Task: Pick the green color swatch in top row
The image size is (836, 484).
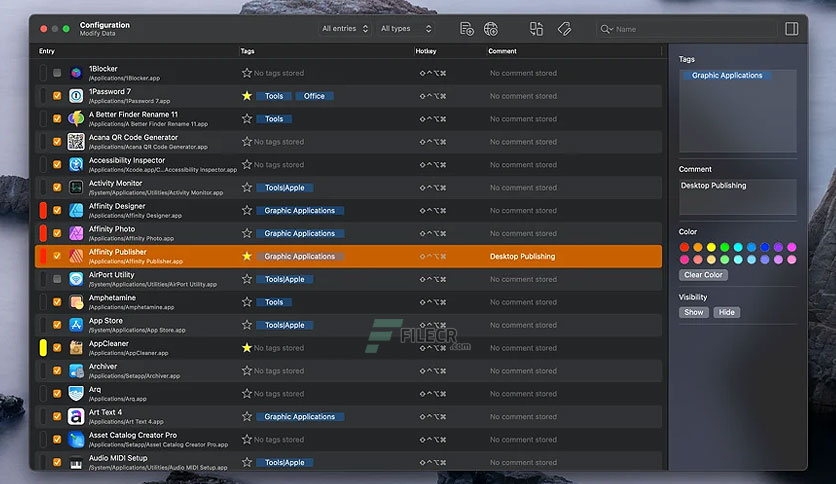Action: pos(725,247)
